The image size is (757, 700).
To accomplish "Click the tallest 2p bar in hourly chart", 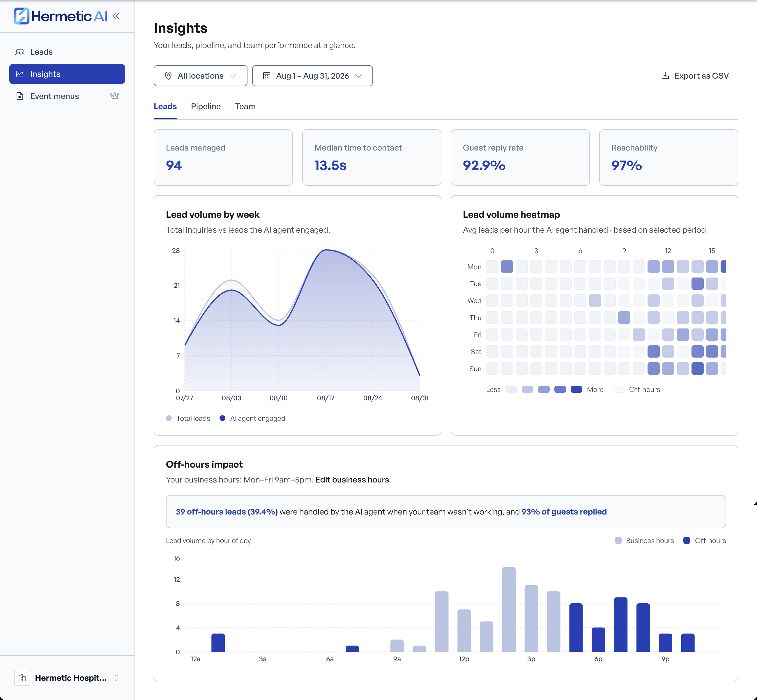I will pos(509,609).
